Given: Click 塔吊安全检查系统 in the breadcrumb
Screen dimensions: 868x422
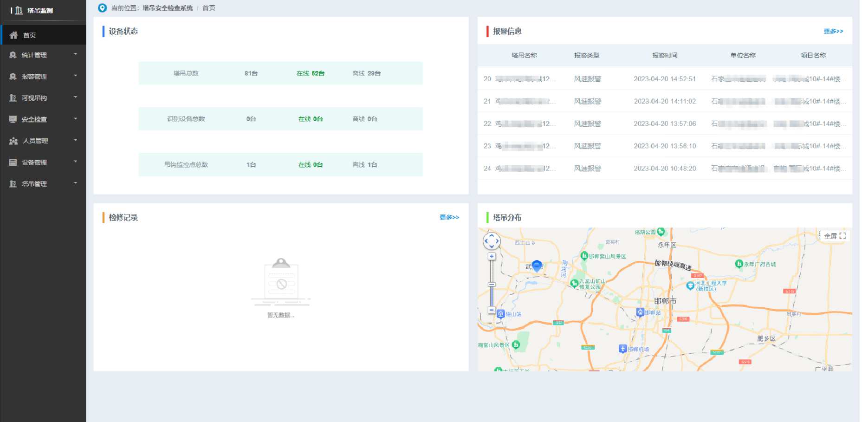Looking at the screenshot, I should click(168, 8).
